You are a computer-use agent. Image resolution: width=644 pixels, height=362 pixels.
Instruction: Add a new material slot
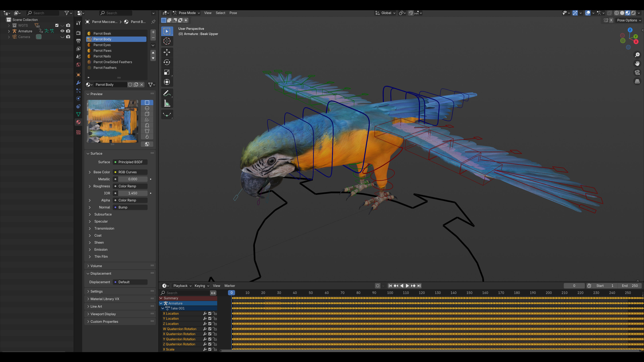(x=153, y=32)
